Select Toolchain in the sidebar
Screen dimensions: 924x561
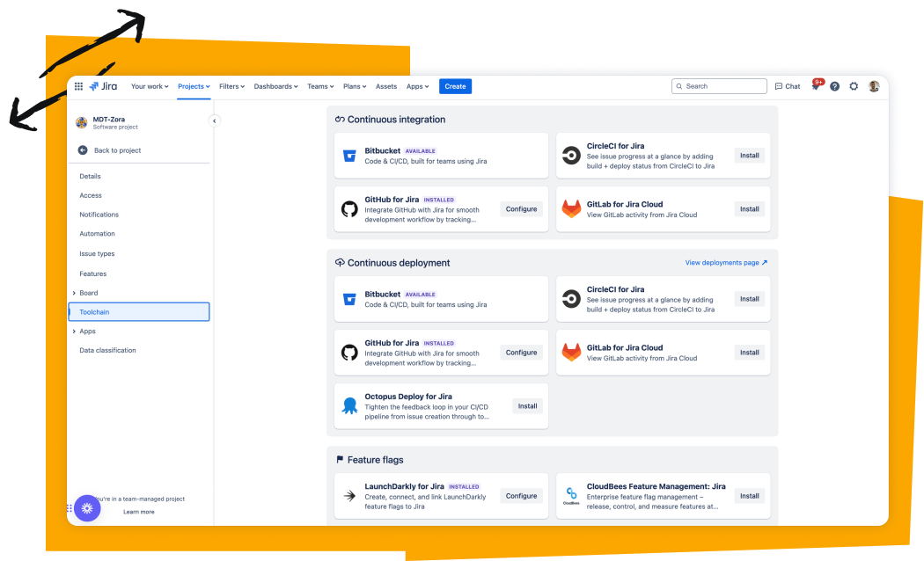click(139, 312)
